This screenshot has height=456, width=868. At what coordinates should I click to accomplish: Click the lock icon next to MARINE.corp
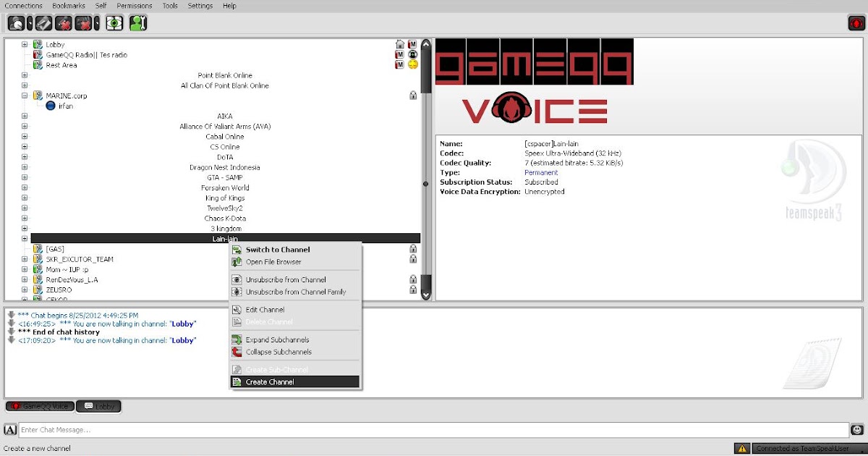pos(412,95)
